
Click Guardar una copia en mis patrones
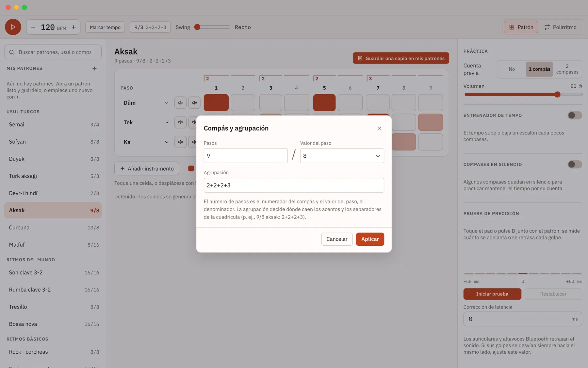(401, 58)
